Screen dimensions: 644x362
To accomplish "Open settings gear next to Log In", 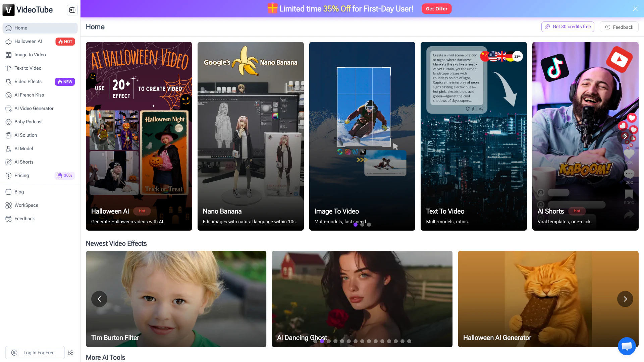I will click(70, 353).
